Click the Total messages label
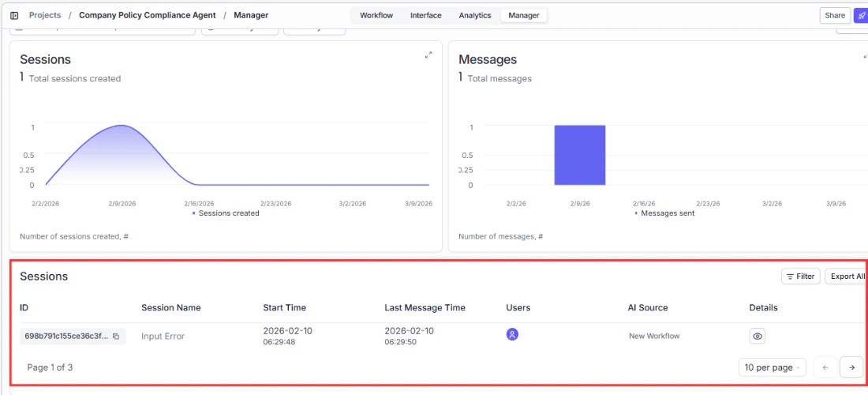 tap(499, 79)
